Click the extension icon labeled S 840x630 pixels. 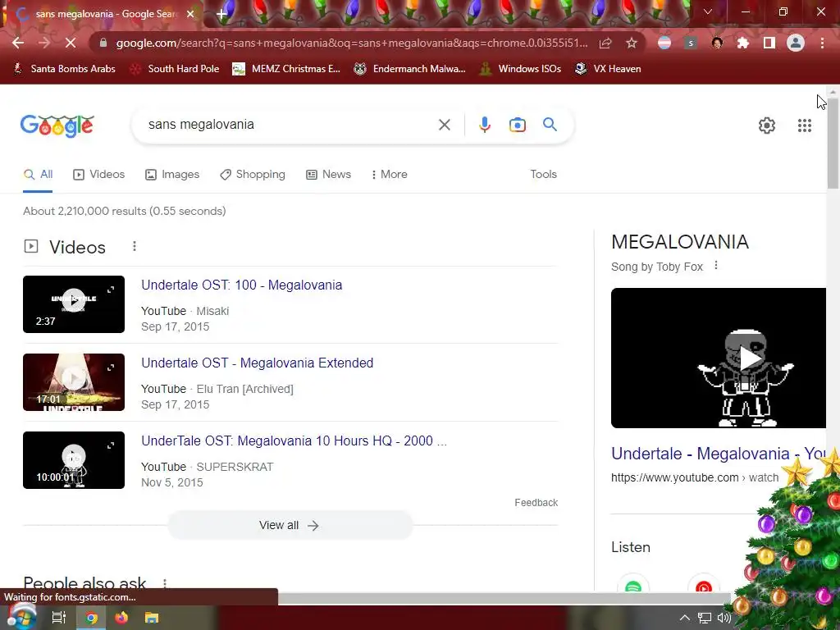pyautogui.click(x=691, y=43)
